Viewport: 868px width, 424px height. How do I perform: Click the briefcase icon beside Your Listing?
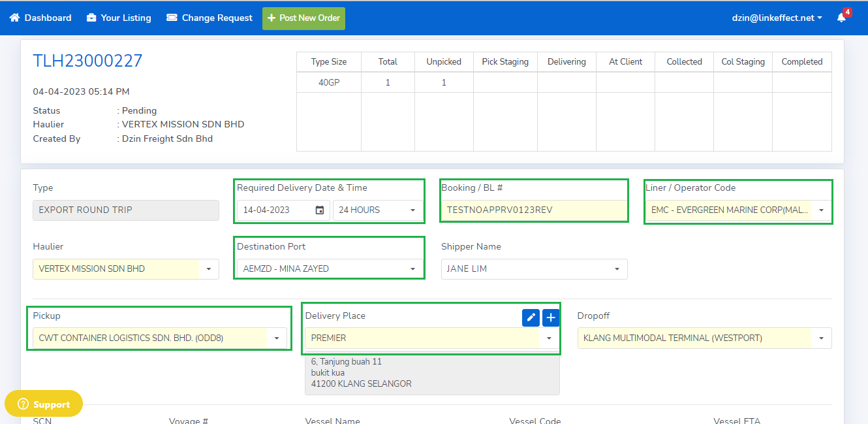(x=91, y=18)
